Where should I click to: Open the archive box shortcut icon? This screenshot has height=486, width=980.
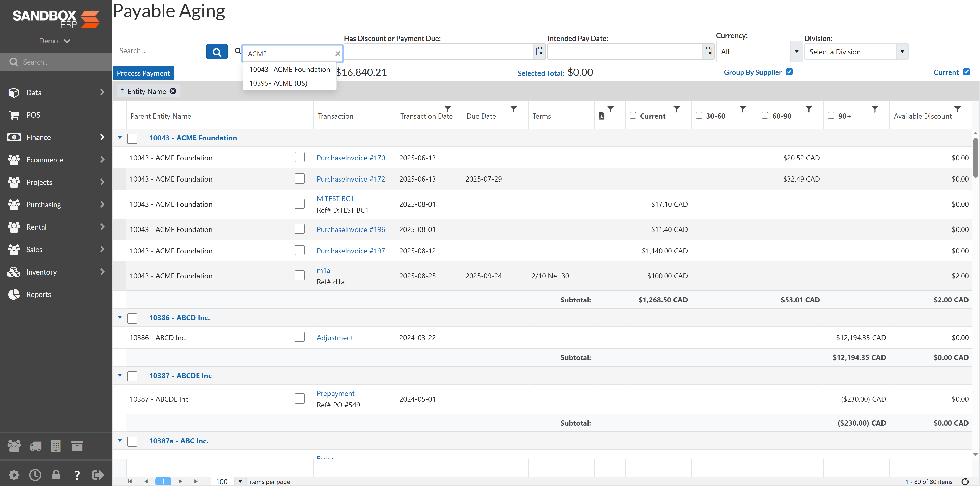(x=77, y=446)
